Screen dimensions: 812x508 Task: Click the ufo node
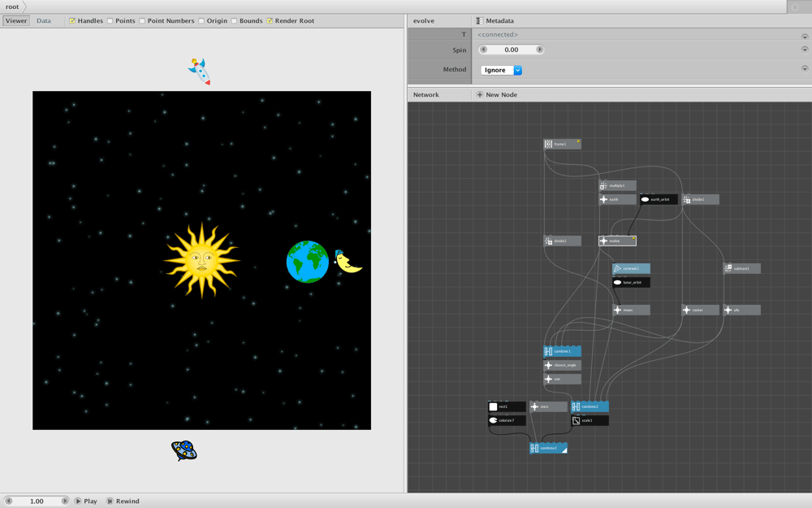pos(741,310)
